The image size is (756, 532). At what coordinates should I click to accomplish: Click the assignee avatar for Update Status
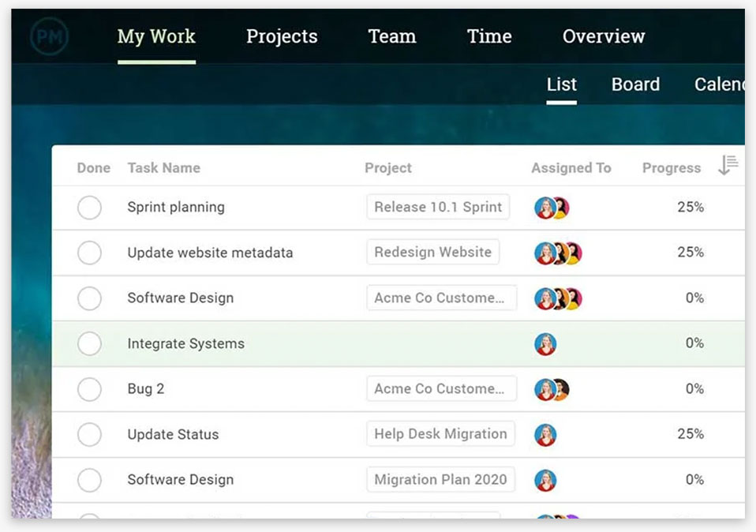coord(545,435)
